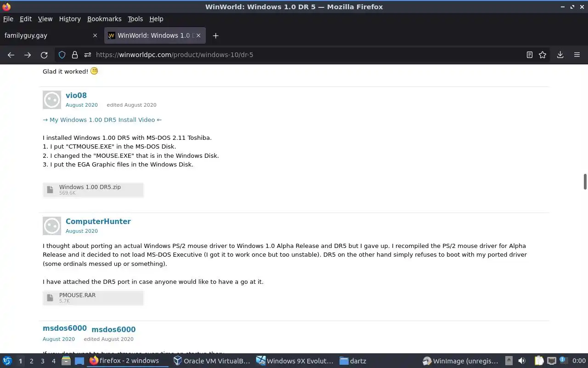Click the taskbar clock showing 0:00
This screenshot has width=588, height=368.
(579, 361)
